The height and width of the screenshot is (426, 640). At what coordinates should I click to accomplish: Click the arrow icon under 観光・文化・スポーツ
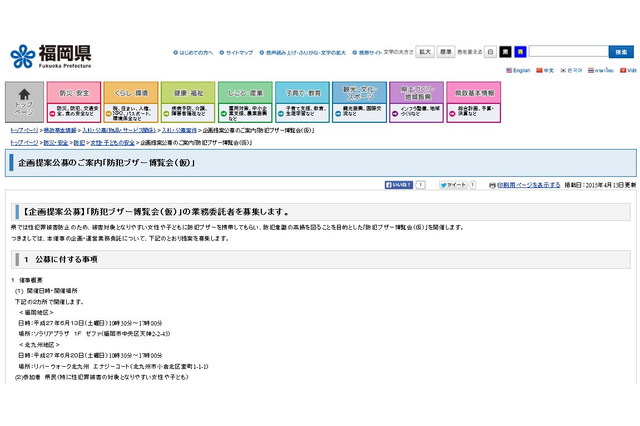338,113
